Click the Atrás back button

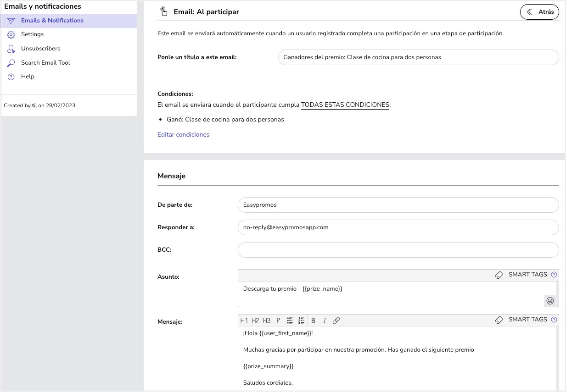coord(539,12)
